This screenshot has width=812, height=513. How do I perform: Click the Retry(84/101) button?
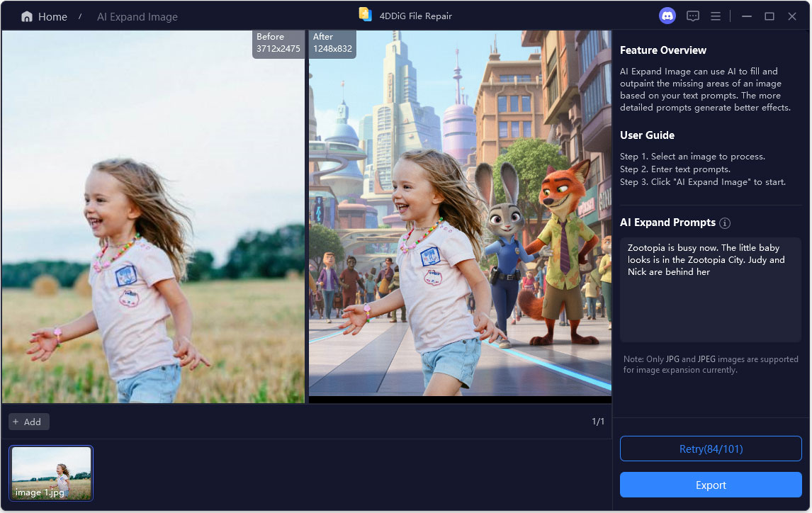(x=711, y=449)
